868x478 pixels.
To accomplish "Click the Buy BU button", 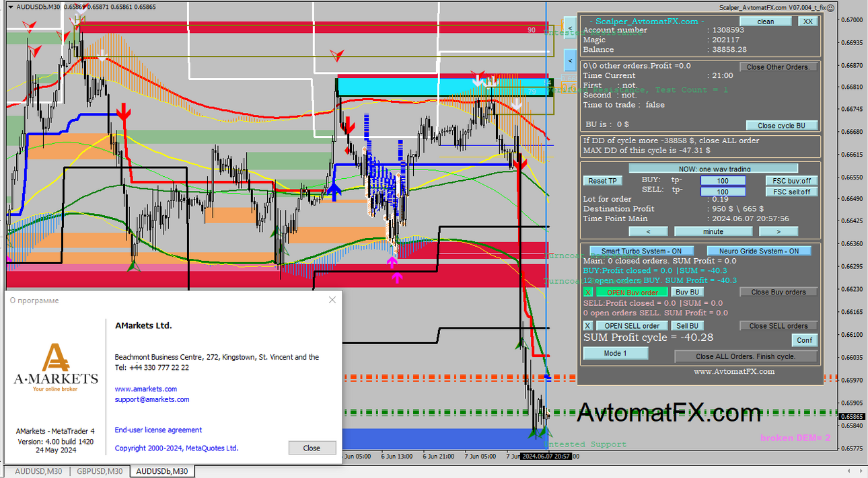I will [688, 292].
